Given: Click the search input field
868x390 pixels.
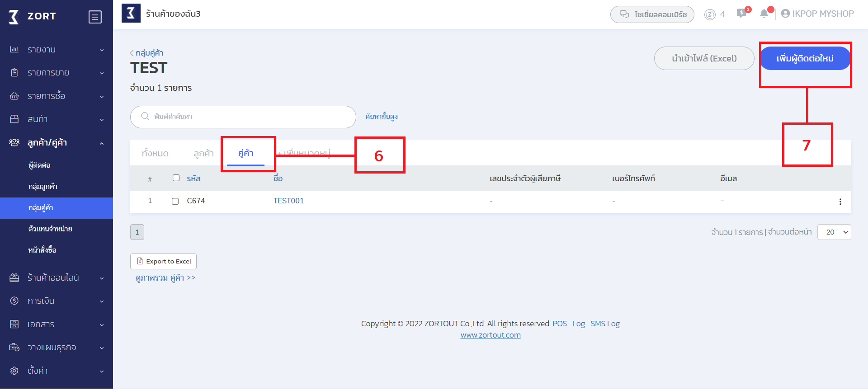Looking at the screenshot, I should (243, 117).
